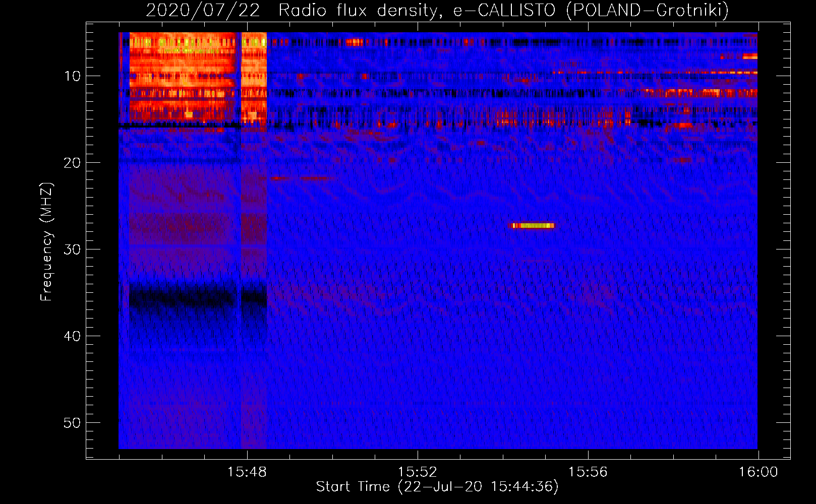This screenshot has width=816, height=504.
Task: Click the "50" frequency tick label
Action: click(73, 423)
